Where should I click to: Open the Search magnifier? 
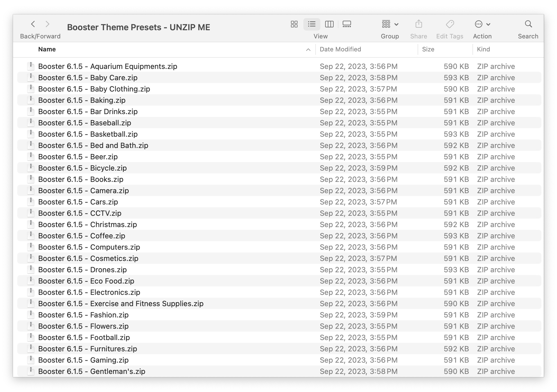528,24
